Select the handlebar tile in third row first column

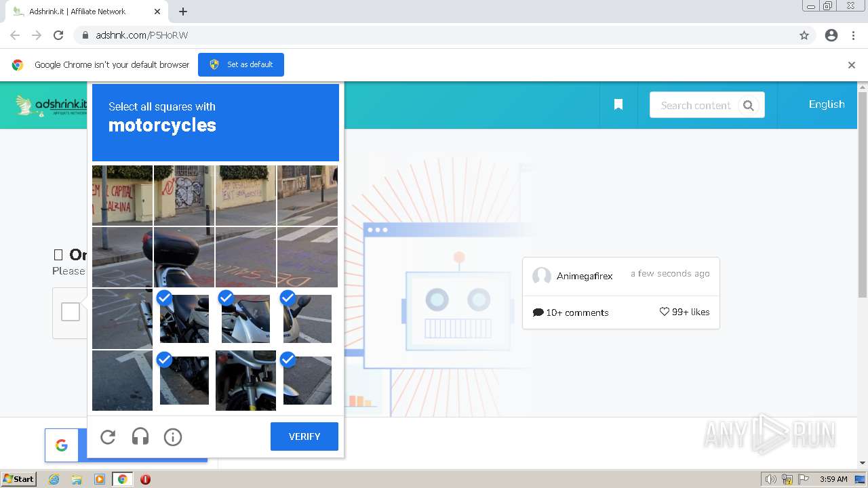coord(122,319)
